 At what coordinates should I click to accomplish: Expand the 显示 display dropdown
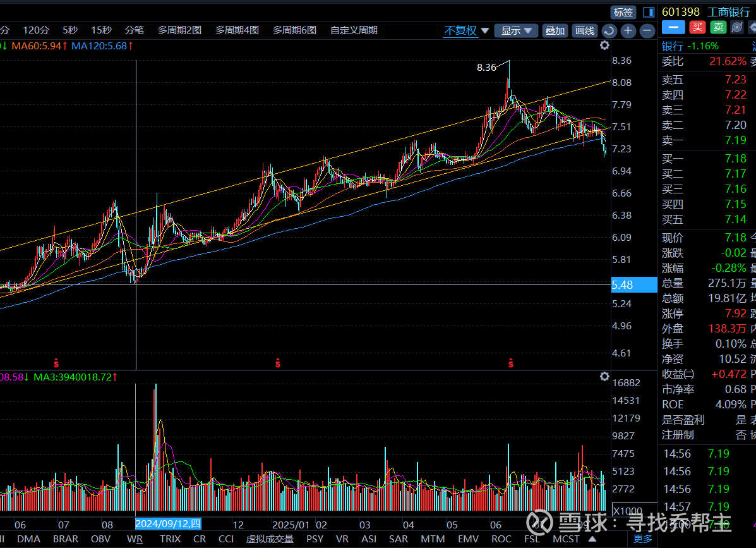516,31
